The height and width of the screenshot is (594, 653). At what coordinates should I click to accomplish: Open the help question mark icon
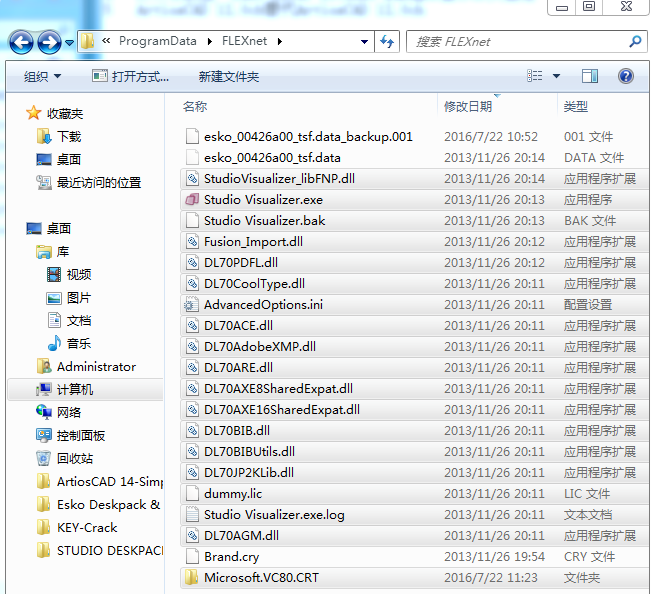coord(626,76)
